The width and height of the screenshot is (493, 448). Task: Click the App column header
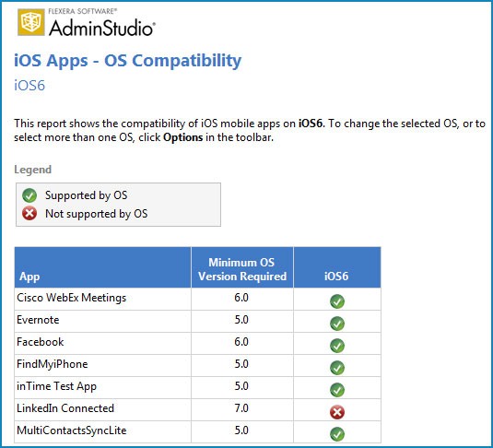click(102, 267)
